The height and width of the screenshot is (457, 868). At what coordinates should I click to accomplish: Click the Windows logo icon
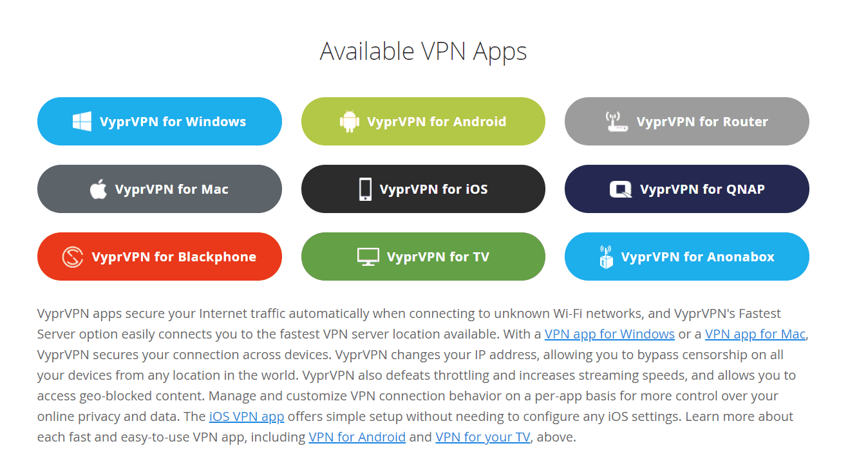click(x=82, y=122)
